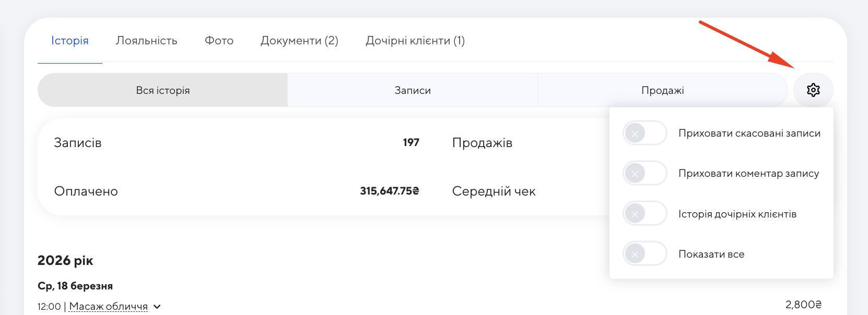Click the 2026 рік year heading

(65, 261)
